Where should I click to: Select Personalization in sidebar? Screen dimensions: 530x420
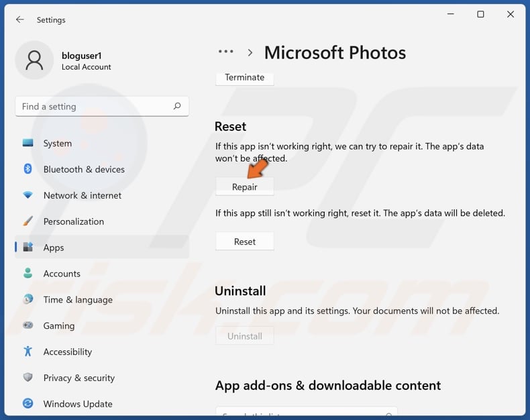(74, 221)
